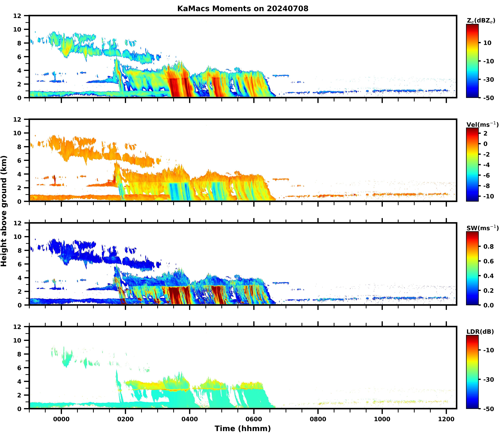504x438 pixels.
Task: Click the KaMacs Moments plot title
Action: (243, 9)
